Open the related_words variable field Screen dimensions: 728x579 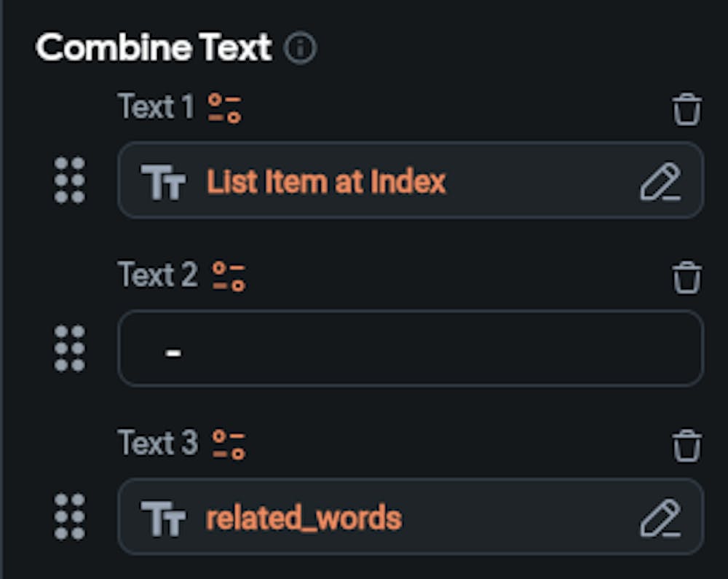[304, 518]
